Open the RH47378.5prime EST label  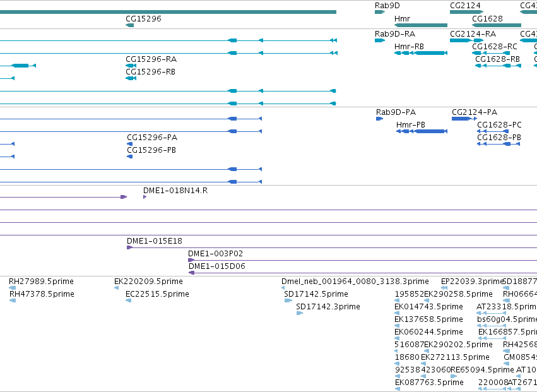(x=42, y=294)
